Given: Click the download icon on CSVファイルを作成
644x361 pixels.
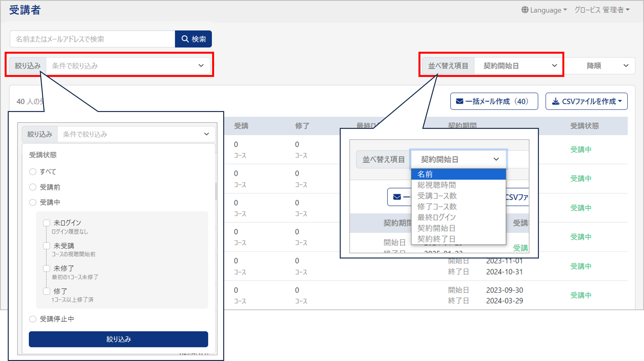Looking at the screenshot, I should tap(556, 101).
